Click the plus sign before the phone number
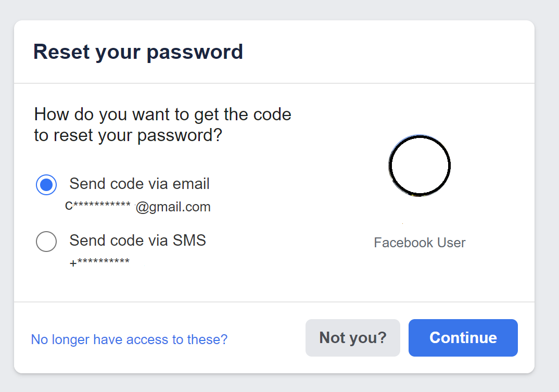Screen dimensions: 559x392 click(73, 263)
